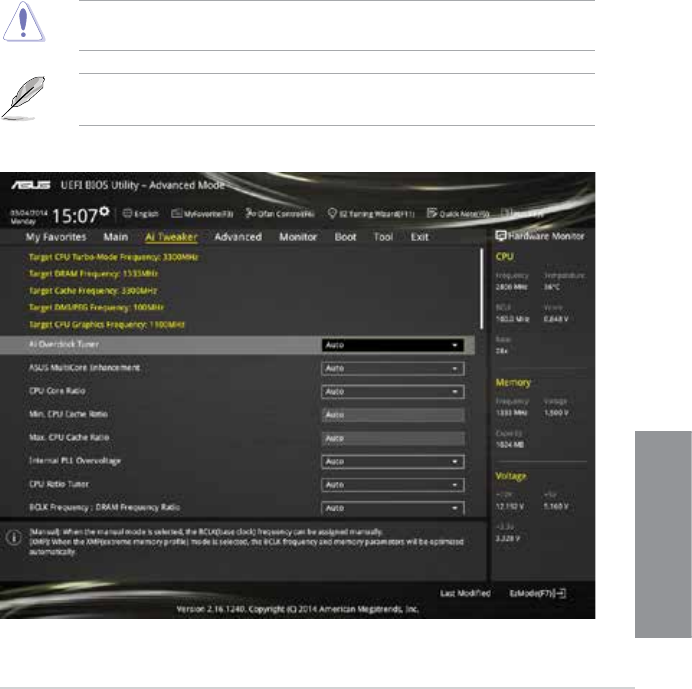Click the Voltage heading in Hardware Monitor
692x689 pixels.
[x=511, y=476]
